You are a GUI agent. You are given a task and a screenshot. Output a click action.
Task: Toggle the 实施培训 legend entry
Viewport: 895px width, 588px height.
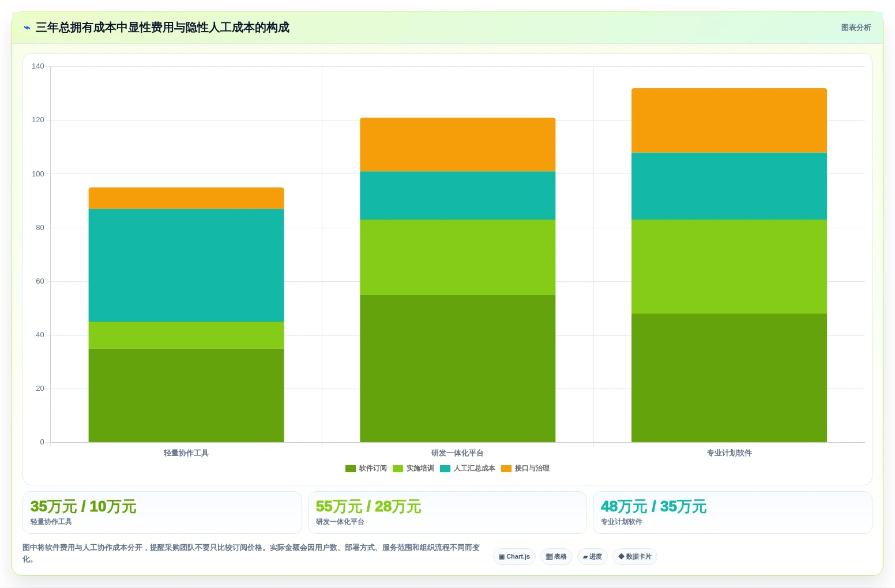[413, 468]
